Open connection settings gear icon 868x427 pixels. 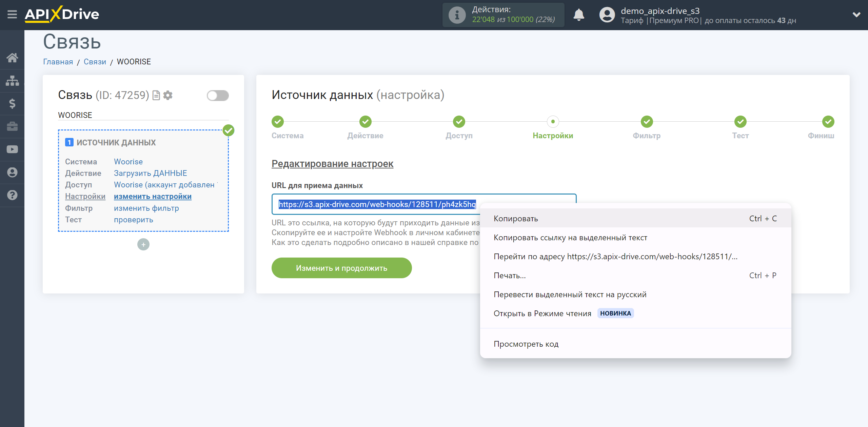(168, 95)
